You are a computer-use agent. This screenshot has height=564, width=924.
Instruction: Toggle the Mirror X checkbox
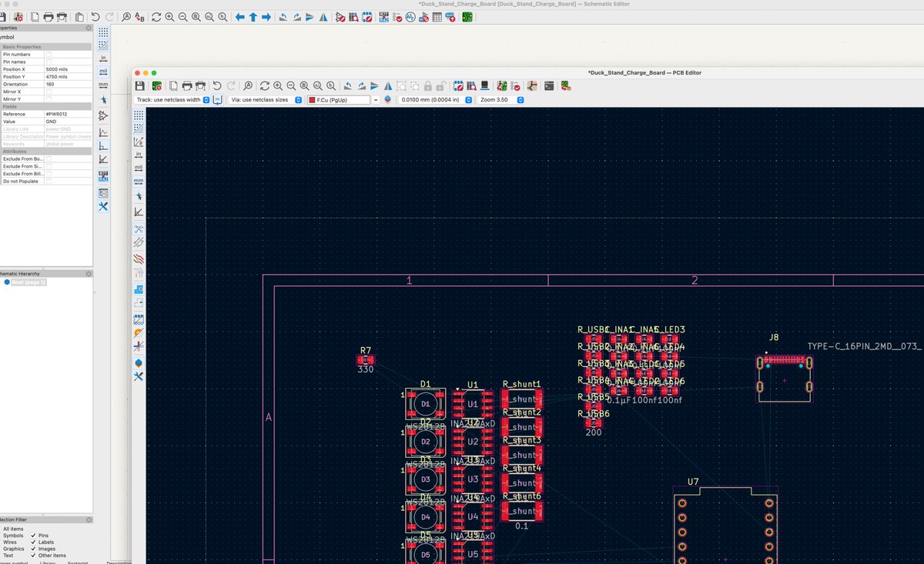click(49, 92)
